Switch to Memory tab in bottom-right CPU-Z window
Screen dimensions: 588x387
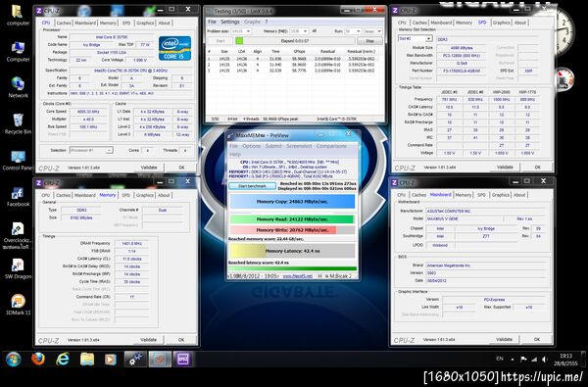(x=464, y=195)
